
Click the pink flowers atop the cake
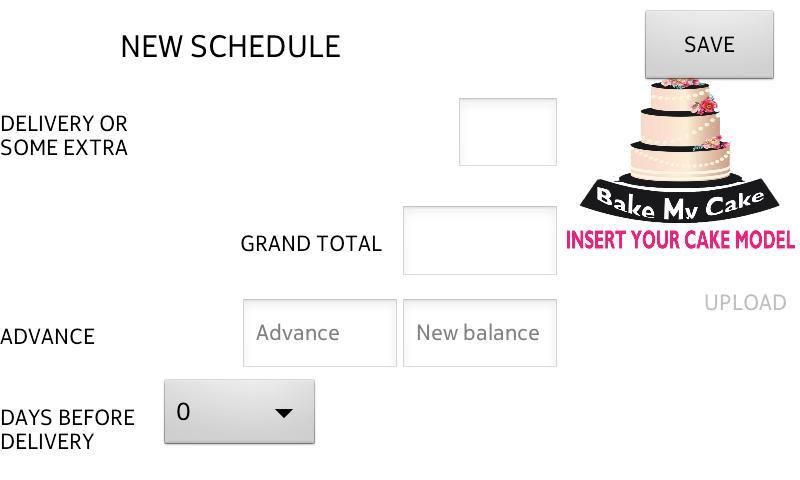pyautogui.click(x=682, y=82)
